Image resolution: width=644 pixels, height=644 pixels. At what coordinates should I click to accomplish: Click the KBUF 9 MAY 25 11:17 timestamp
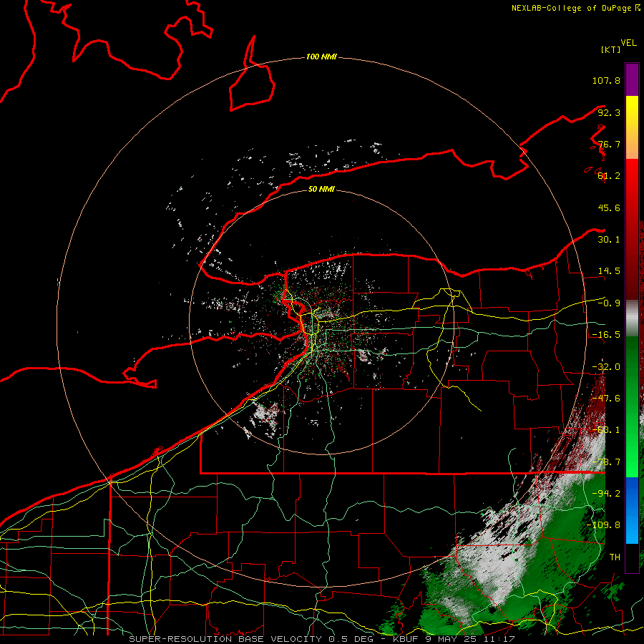[x=454, y=639]
